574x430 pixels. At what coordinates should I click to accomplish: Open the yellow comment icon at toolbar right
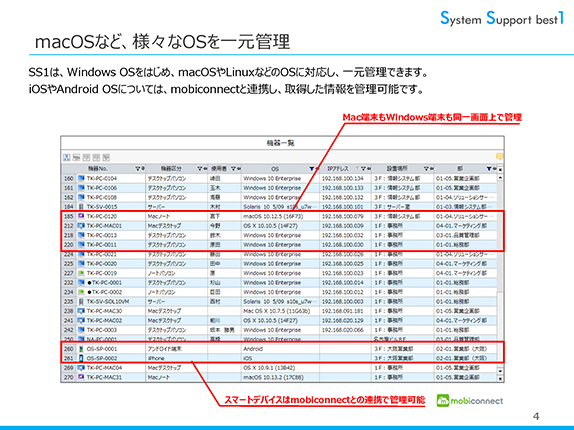point(499,157)
